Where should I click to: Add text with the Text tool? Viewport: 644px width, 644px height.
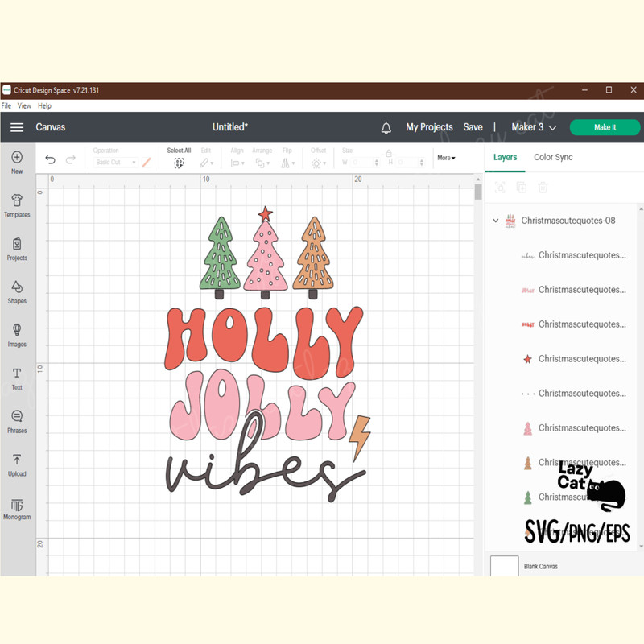pos(17,378)
